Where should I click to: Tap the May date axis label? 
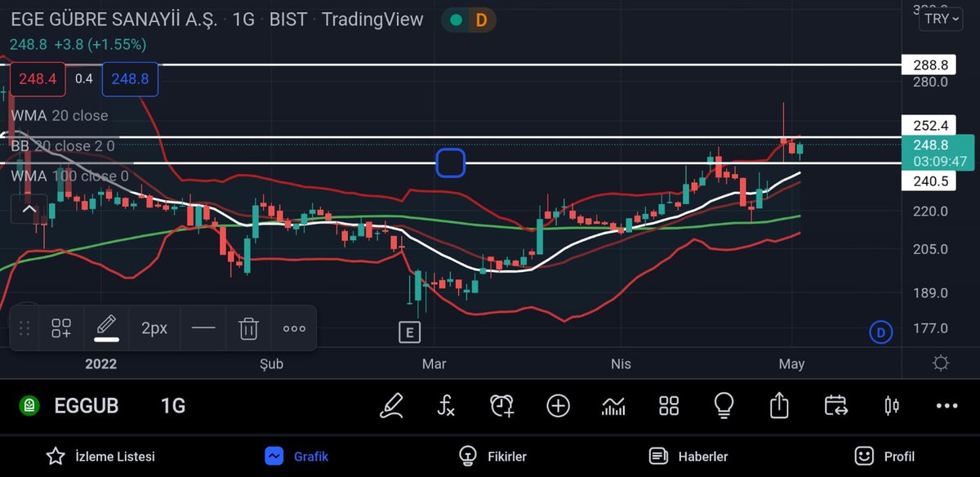pos(792,363)
